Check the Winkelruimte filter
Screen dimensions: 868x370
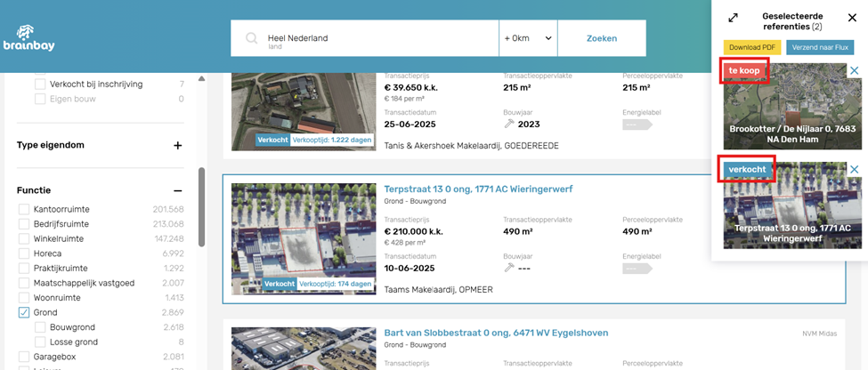[x=24, y=239]
